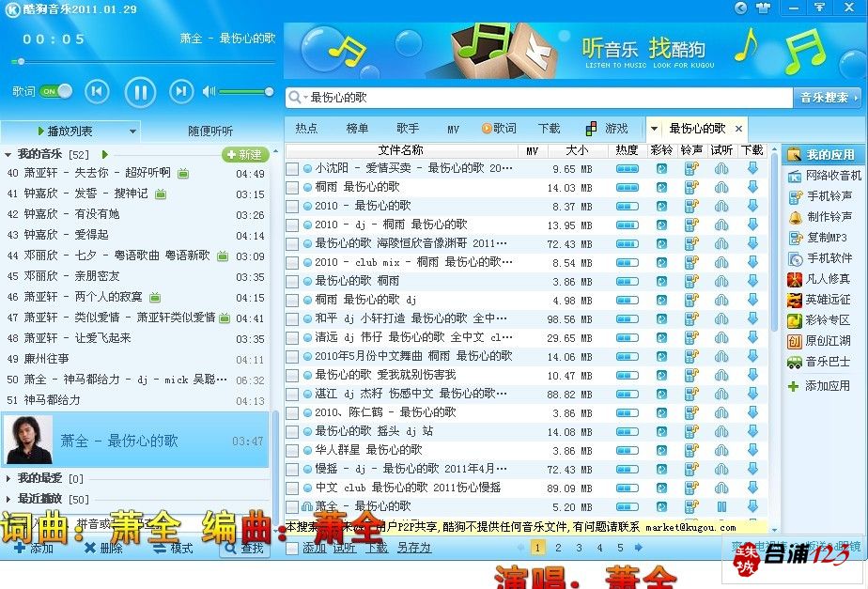Viewport: 868px width, 589px height.
Task: Skip to the previous track
Action: pos(97,91)
